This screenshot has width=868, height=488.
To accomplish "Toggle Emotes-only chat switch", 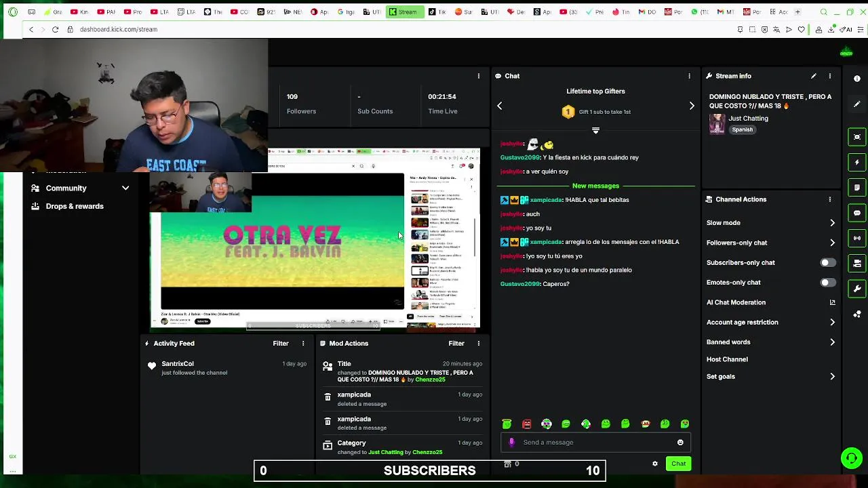I will click(827, 283).
